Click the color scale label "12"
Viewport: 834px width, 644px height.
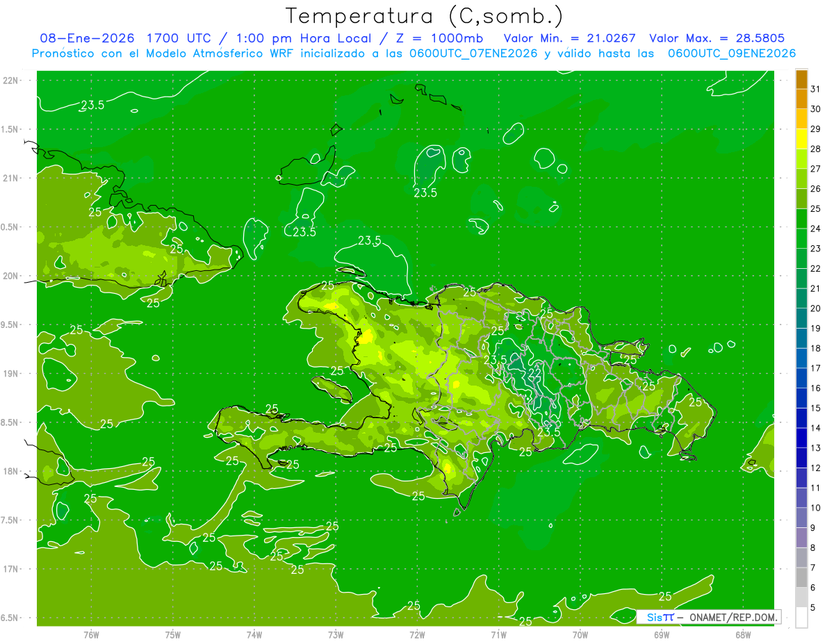click(815, 468)
